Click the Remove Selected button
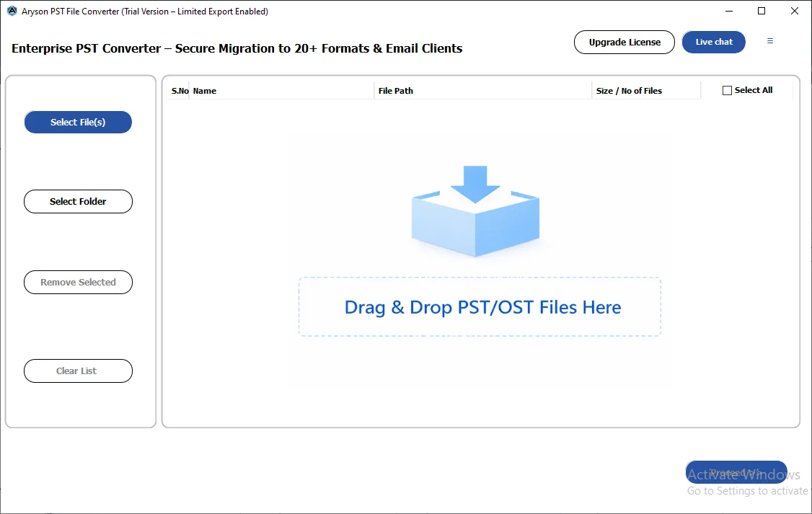The width and height of the screenshot is (812, 514). tap(78, 282)
